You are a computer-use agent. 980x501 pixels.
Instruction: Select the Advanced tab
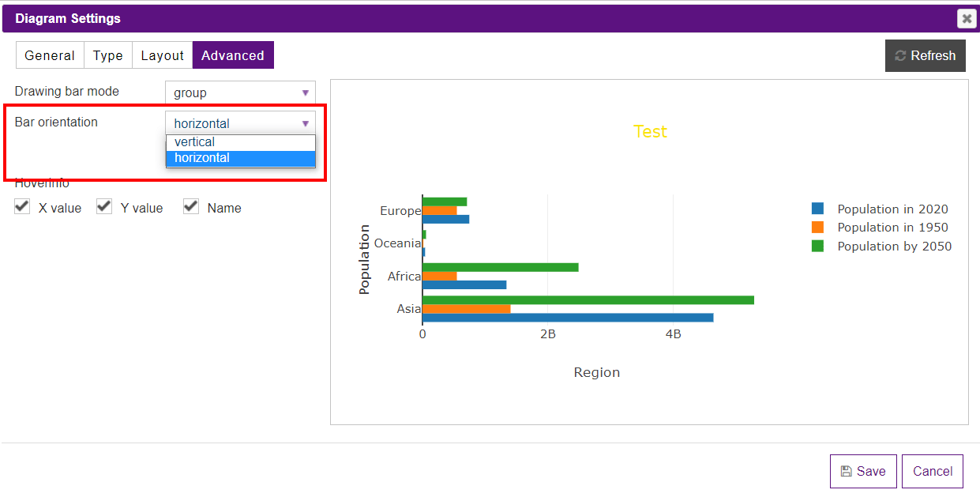point(232,55)
